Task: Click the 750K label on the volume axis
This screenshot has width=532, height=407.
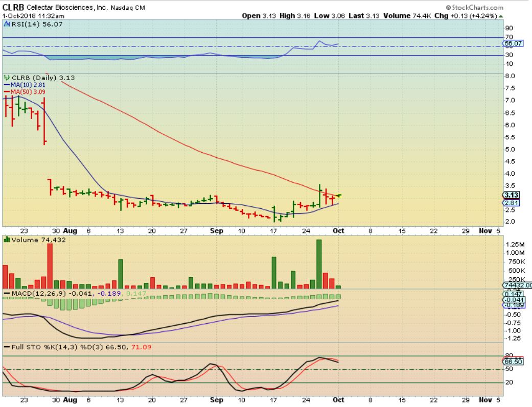Action: 516,262
